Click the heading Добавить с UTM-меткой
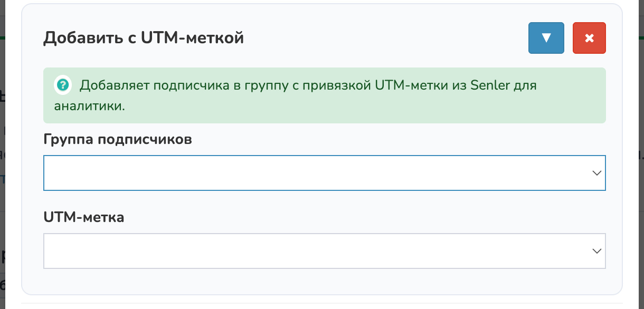This screenshot has height=309, width=644. 143,38
